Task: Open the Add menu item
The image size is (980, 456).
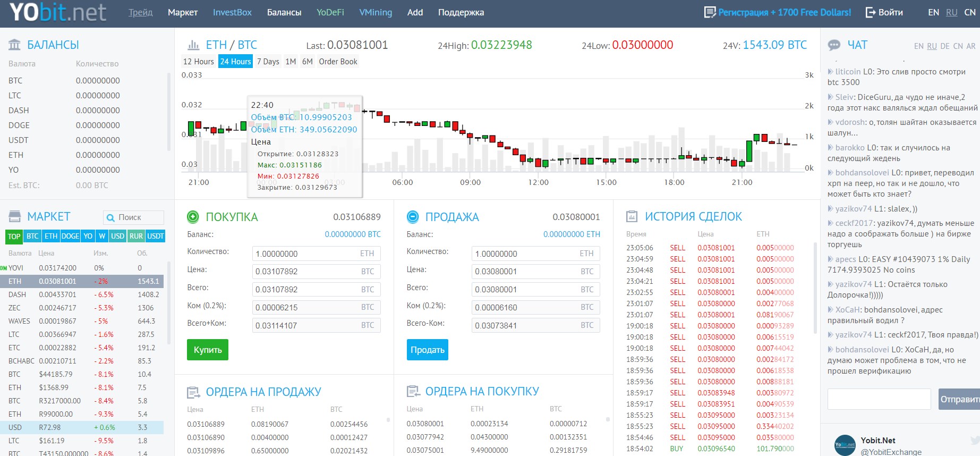Action: pos(415,12)
